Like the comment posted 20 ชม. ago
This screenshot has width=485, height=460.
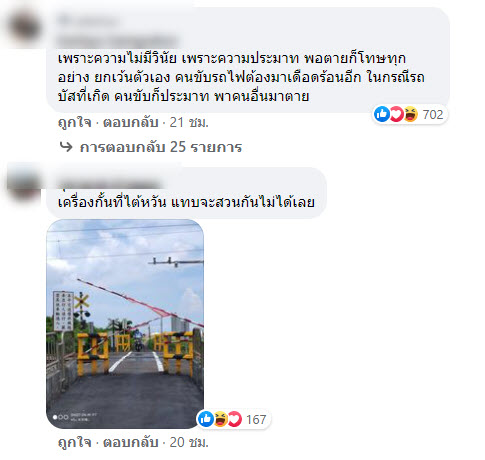pos(74,443)
